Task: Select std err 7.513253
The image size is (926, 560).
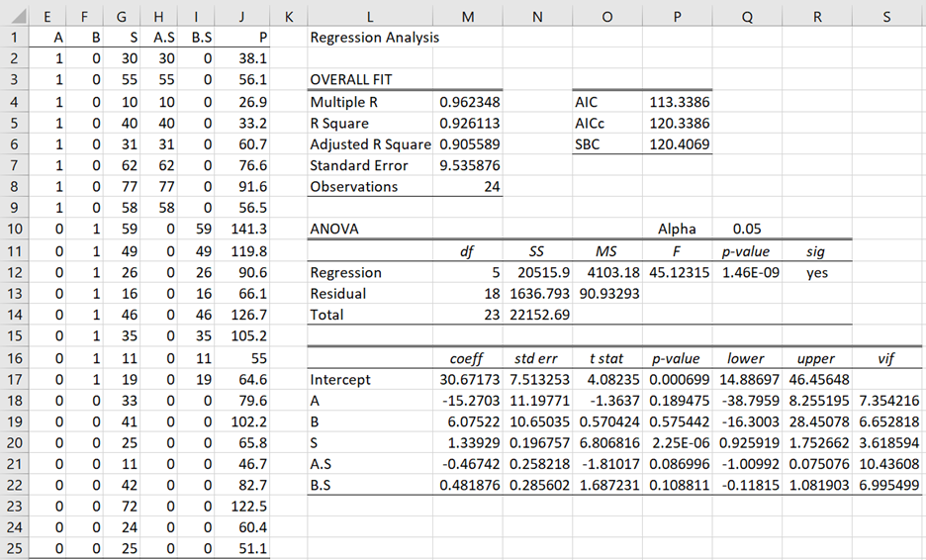Action: pyautogui.click(x=537, y=379)
